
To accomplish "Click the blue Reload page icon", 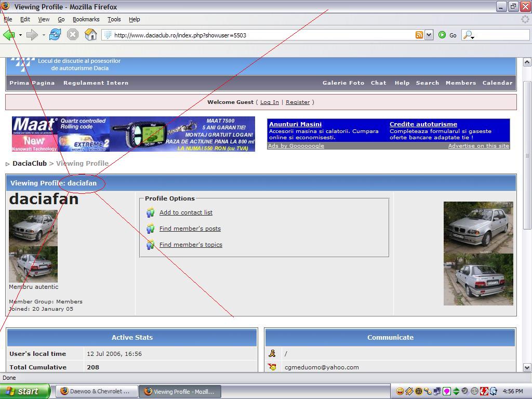I will (x=55, y=35).
